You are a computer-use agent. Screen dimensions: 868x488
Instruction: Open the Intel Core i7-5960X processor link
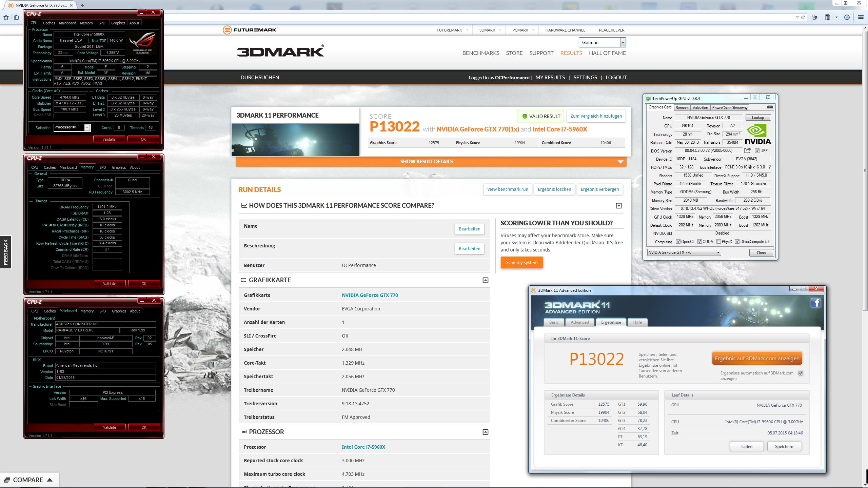(x=363, y=447)
